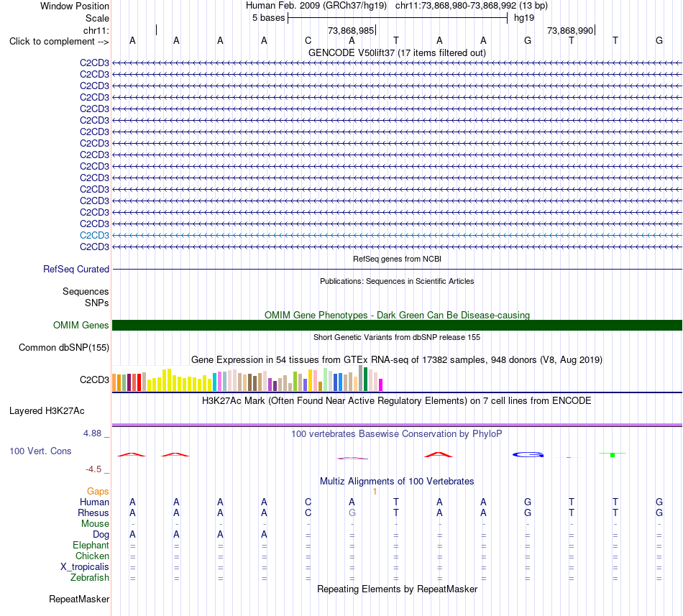Click the 'Short Genetic Variants from dbSNP' title
The height and width of the screenshot is (616, 683).
click(x=397, y=337)
